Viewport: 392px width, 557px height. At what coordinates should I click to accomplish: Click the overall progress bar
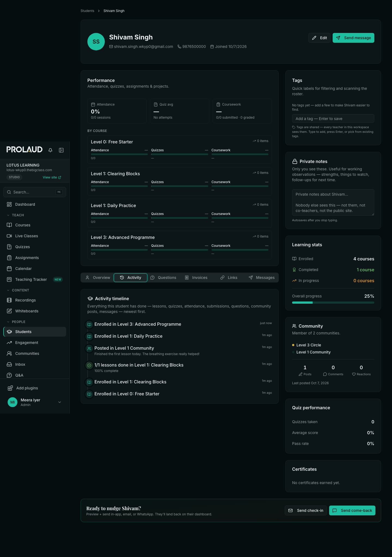[333, 303]
